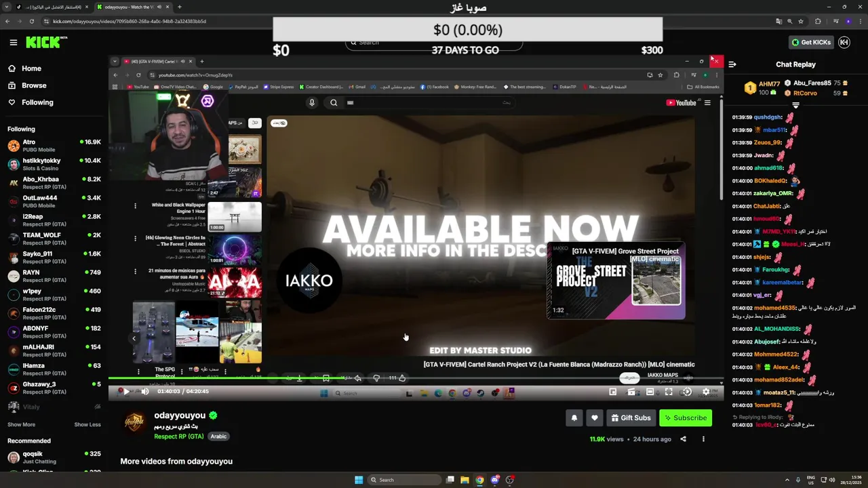Click the Windows taskbar search box

[403, 480]
